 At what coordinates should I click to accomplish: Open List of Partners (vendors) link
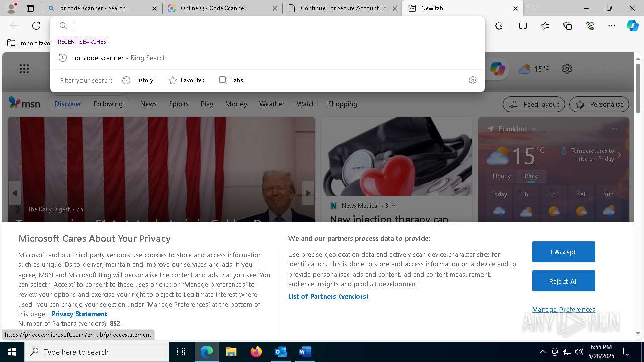(x=329, y=296)
